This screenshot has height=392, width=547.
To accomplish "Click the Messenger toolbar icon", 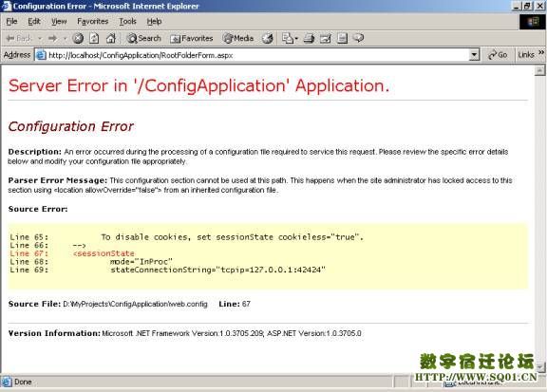I will 358,38.
